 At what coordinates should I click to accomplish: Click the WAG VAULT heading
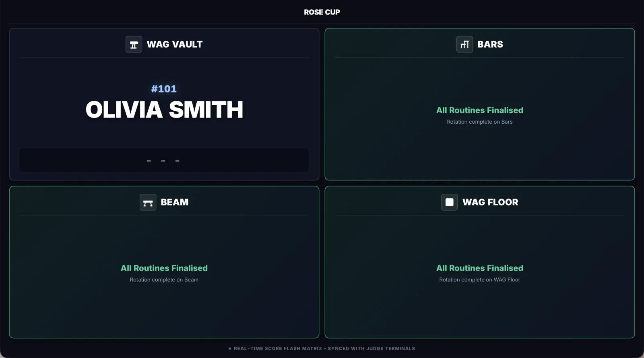click(175, 44)
